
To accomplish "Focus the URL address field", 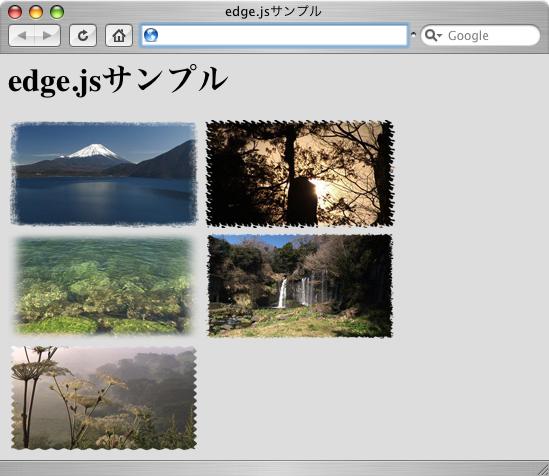I will point(274,35).
